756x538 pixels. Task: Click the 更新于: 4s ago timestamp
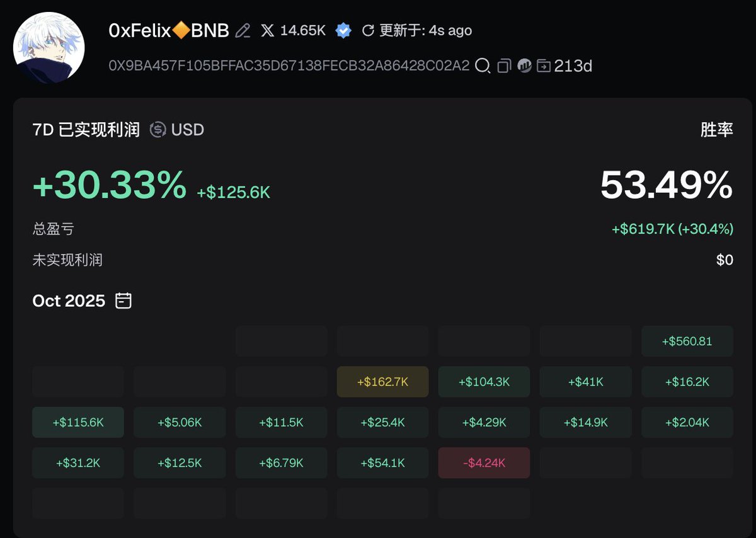pos(425,30)
